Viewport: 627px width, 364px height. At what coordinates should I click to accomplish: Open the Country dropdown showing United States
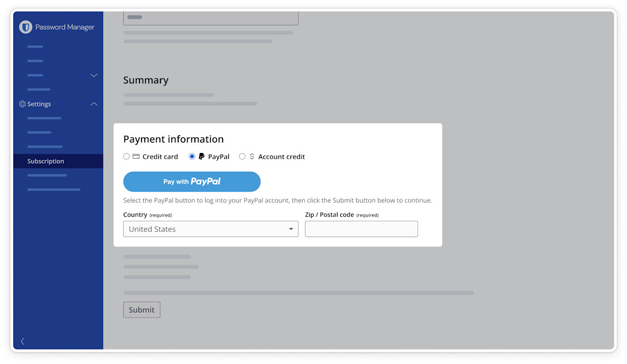point(211,229)
